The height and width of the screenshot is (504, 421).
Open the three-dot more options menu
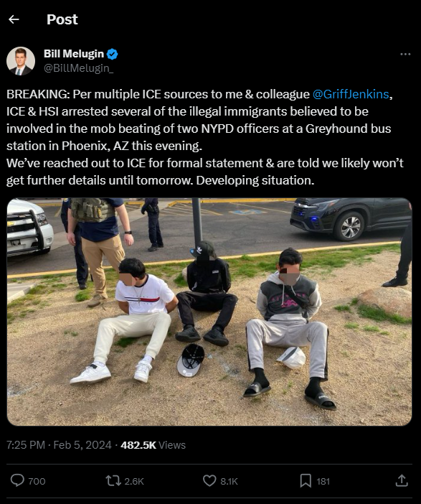pyautogui.click(x=405, y=55)
